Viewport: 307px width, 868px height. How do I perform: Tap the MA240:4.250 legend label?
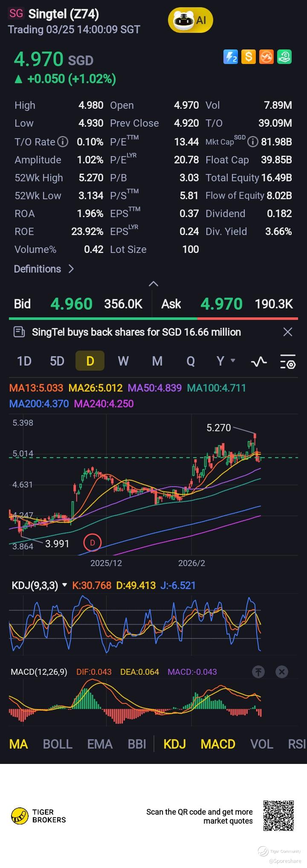tap(104, 404)
